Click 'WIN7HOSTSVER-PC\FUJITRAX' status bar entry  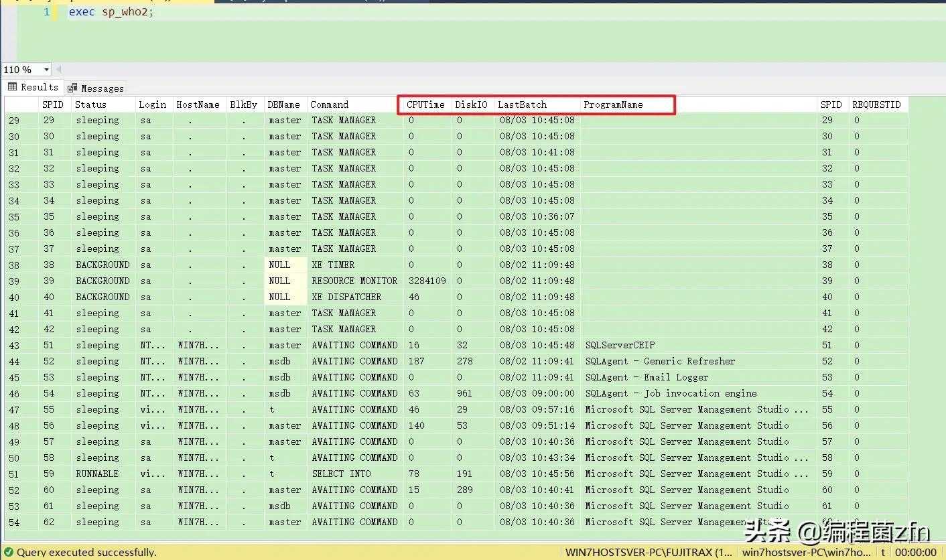[x=649, y=553]
